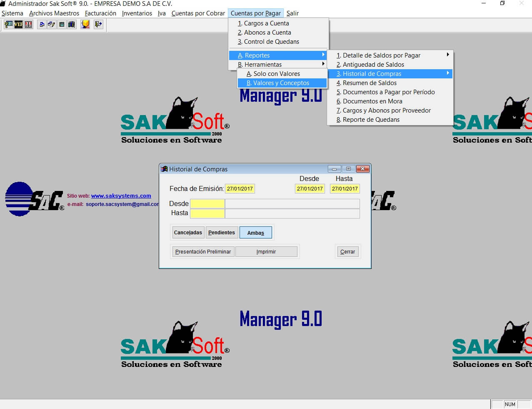This screenshot has width=532, height=409.
Task: Open the Archivos Maestros menu
Action: [x=54, y=13]
